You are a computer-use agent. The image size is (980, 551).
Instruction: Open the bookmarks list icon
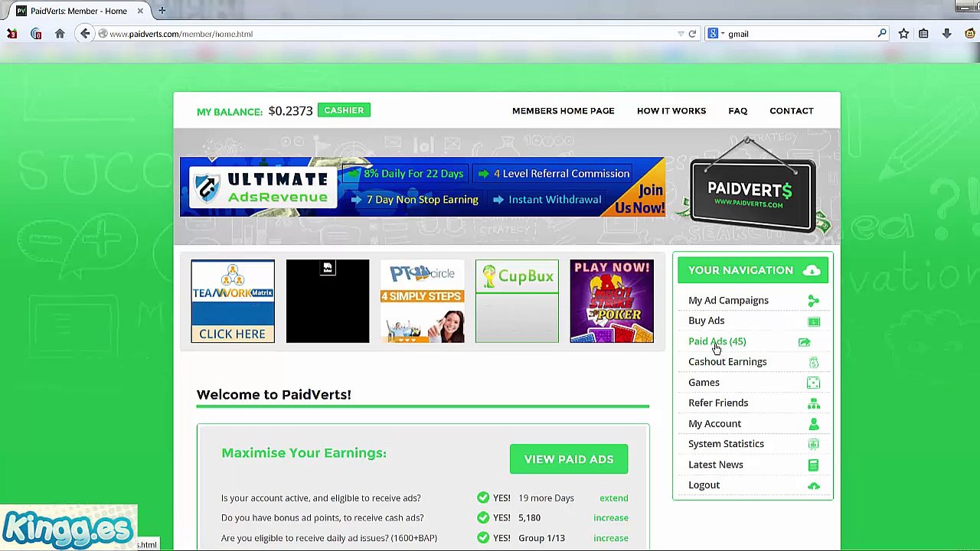click(x=924, y=34)
